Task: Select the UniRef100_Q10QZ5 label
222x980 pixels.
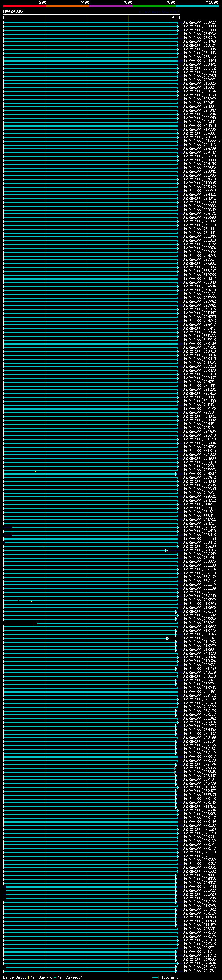Action: (x=199, y=84)
